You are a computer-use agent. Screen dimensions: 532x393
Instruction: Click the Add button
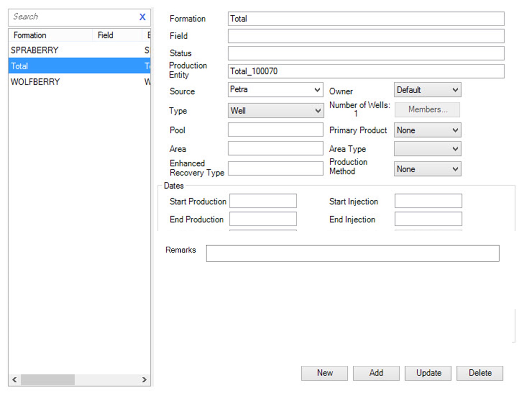376,373
